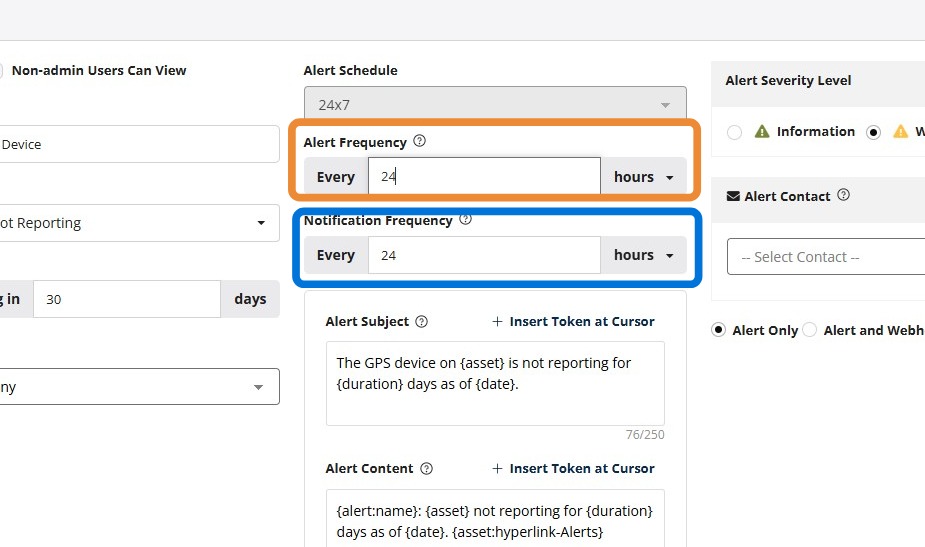Click 'Every' label in Alert Frequency

(x=336, y=177)
